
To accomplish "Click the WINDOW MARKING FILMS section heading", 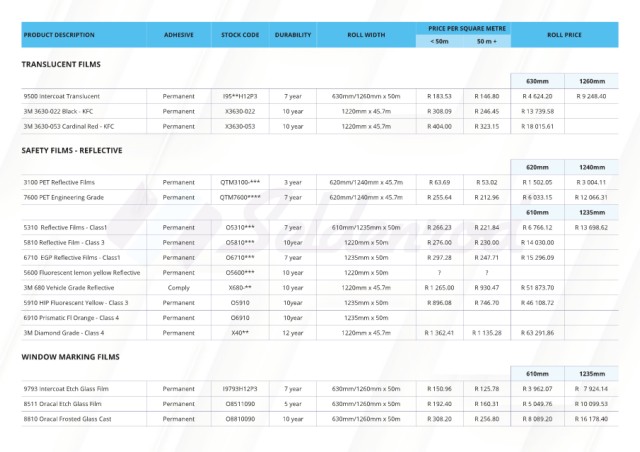I will click(70, 355).
